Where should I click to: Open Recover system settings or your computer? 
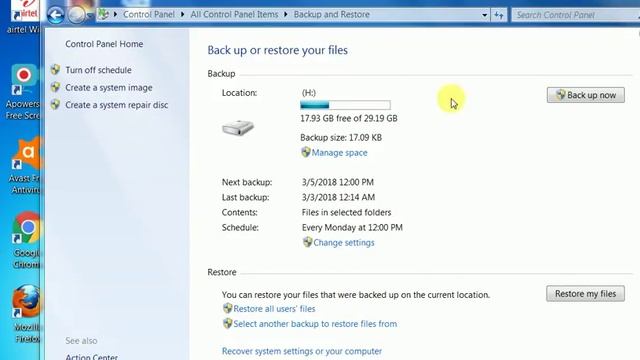(302, 351)
